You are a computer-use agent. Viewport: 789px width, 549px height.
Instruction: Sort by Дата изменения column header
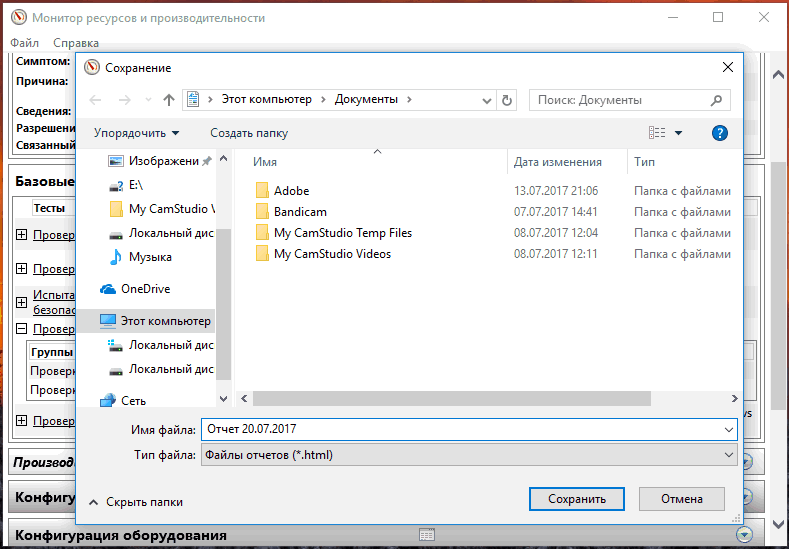pyautogui.click(x=558, y=162)
